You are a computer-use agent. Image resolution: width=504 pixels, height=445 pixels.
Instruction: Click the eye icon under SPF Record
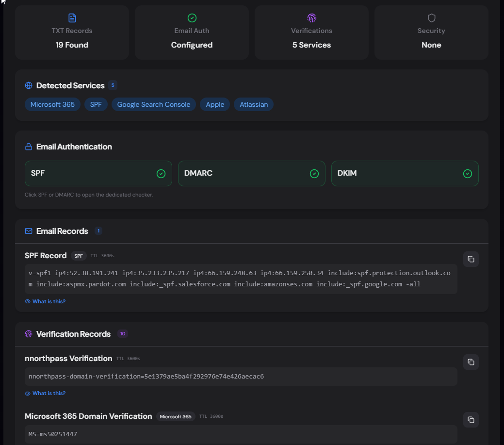tap(28, 301)
